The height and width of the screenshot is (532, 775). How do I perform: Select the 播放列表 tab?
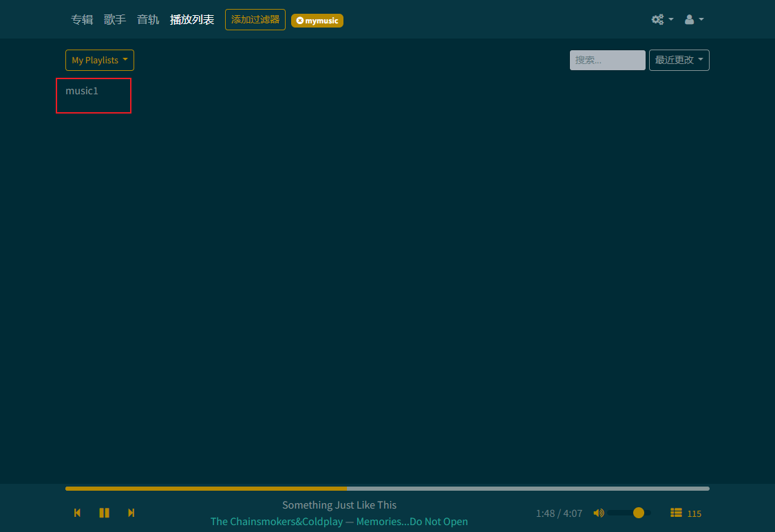pyautogui.click(x=192, y=19)
